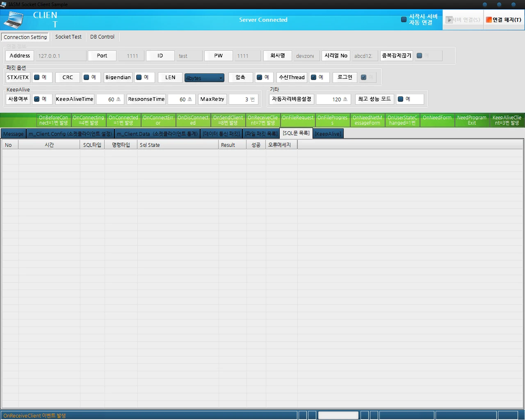Click ResponseTime 60 초 field

point(181,99)
